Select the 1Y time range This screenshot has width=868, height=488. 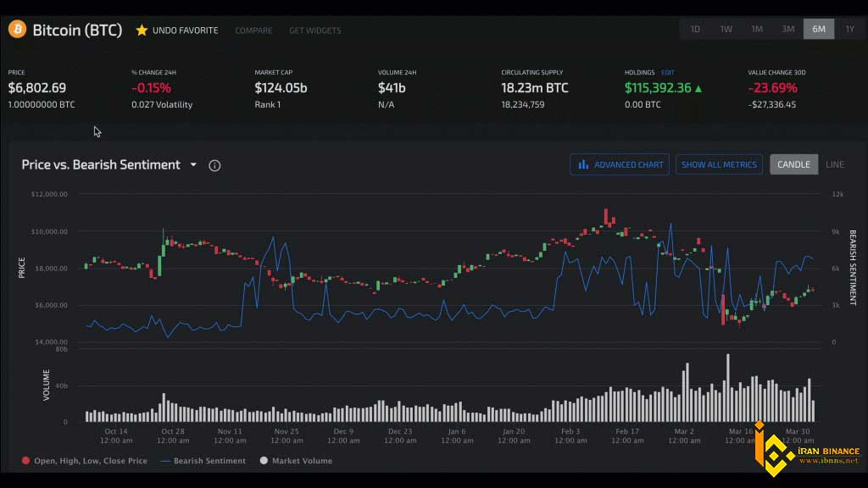[849, 29]
